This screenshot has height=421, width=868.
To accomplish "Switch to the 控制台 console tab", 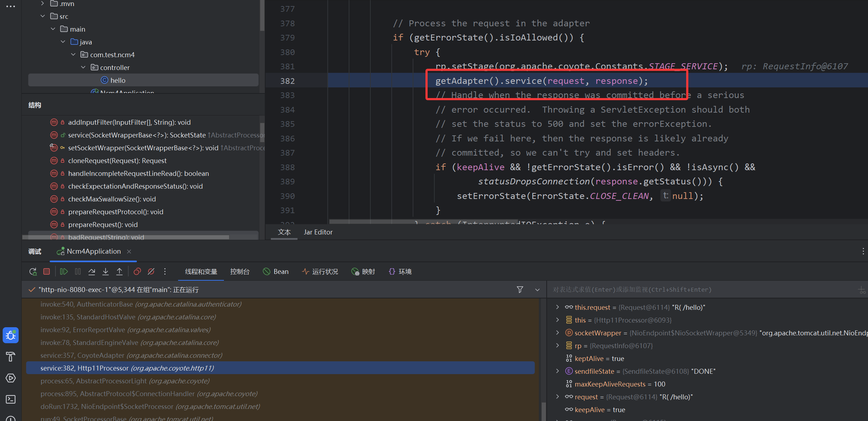I will 240,272.
